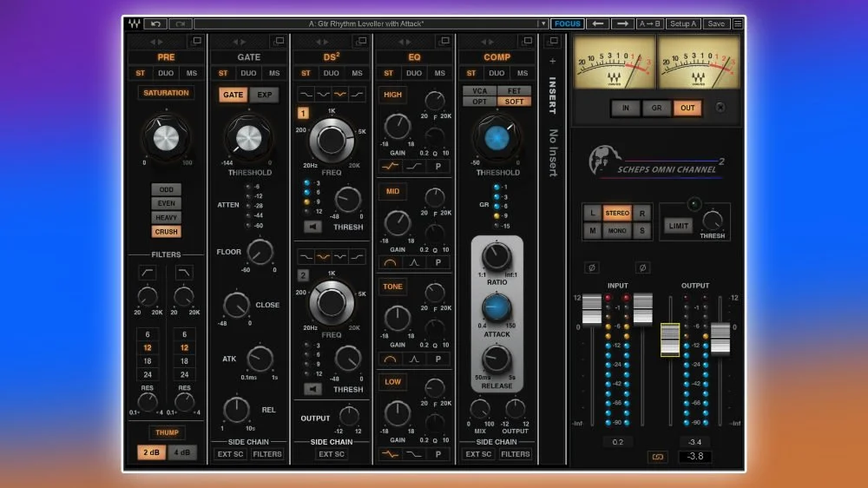
Task: Click the output value field -3.8
Action: click(695, 457)
